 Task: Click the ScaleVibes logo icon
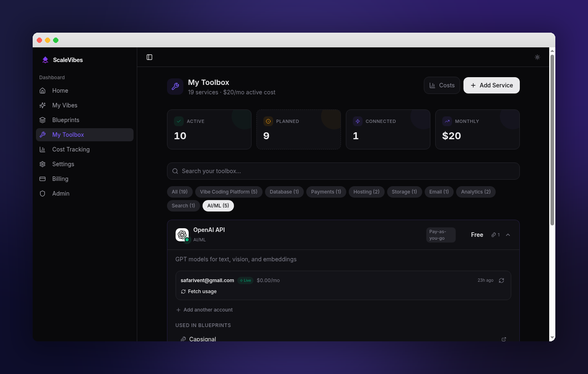pos(45,60)
